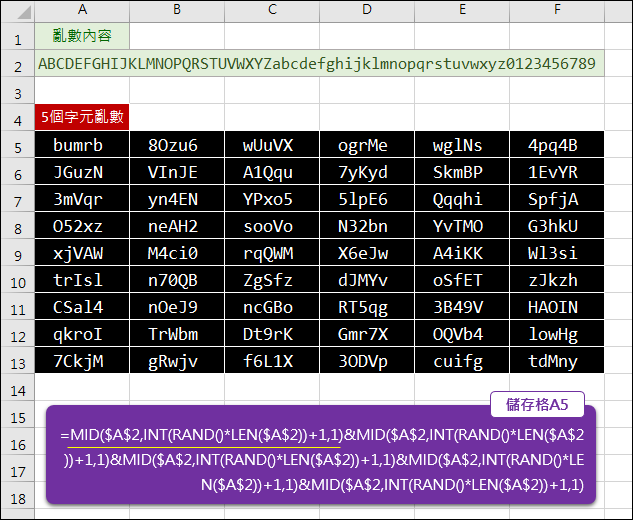Click cell containing 3B49V

pyautogui.click(x=462, y=306)
